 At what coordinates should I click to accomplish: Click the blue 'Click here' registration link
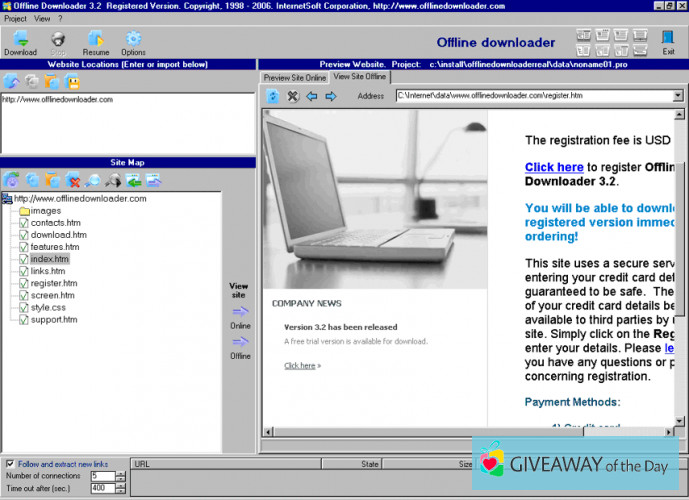click(554, 167)
